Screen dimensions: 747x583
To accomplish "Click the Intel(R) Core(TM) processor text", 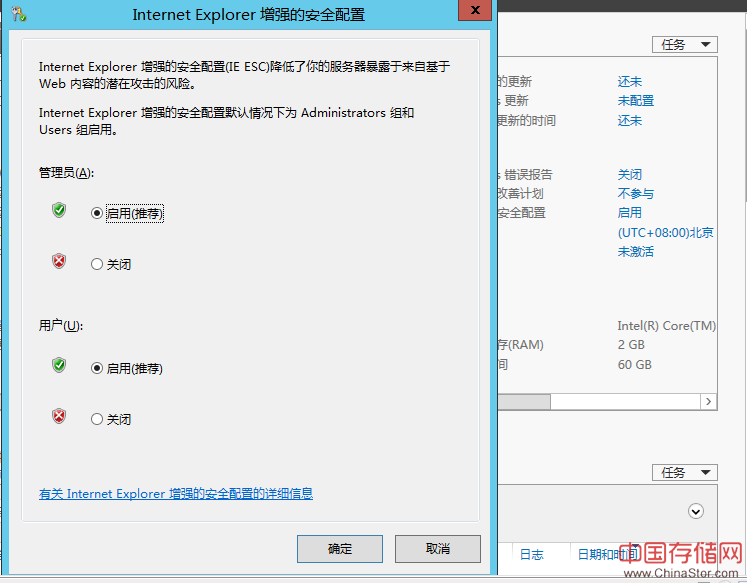I will coord(666,326).
